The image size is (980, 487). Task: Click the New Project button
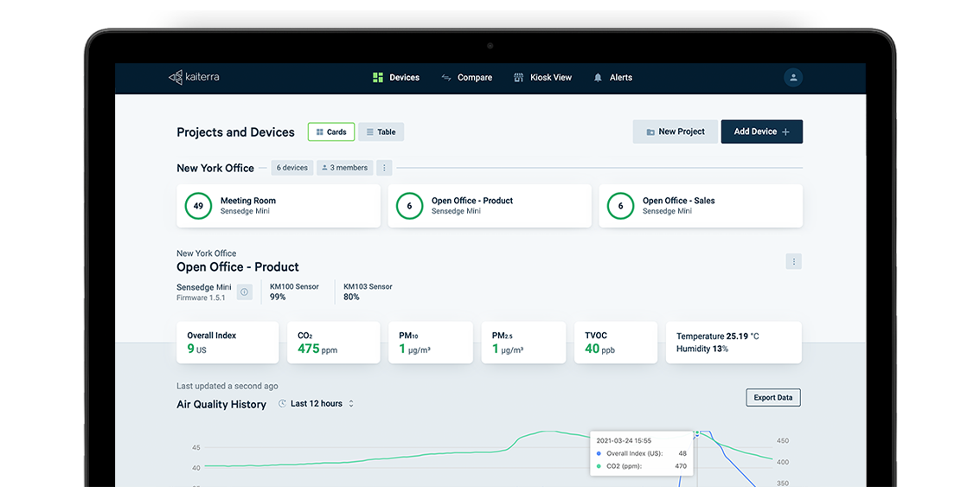(x=676, y=131)
